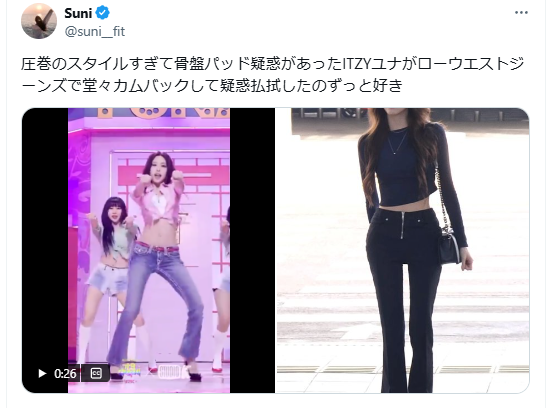560x408 pixels.
Task: Click the black letterbox area right of video
Action: [x=252, y=250]
